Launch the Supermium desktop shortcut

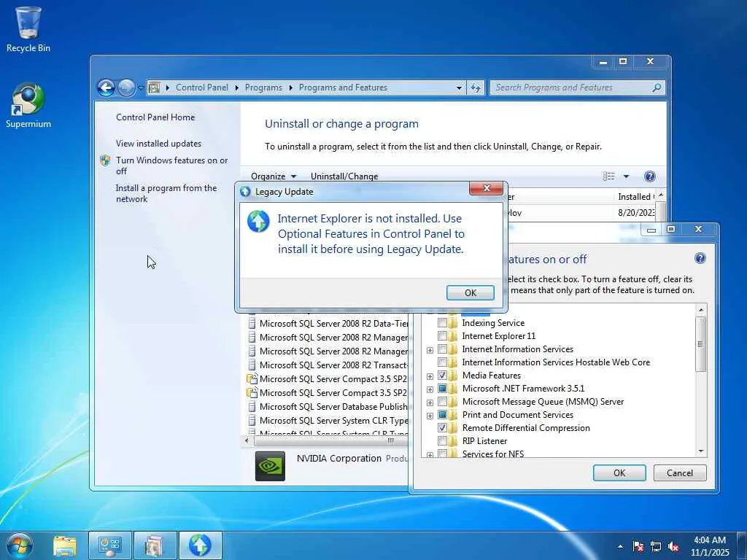[28, 105]
